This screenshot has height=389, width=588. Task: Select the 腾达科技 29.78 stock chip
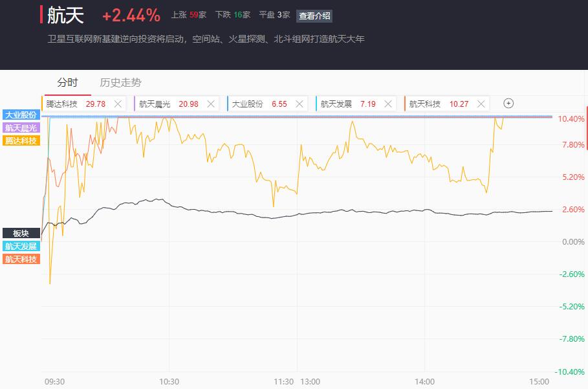point(76,104)
